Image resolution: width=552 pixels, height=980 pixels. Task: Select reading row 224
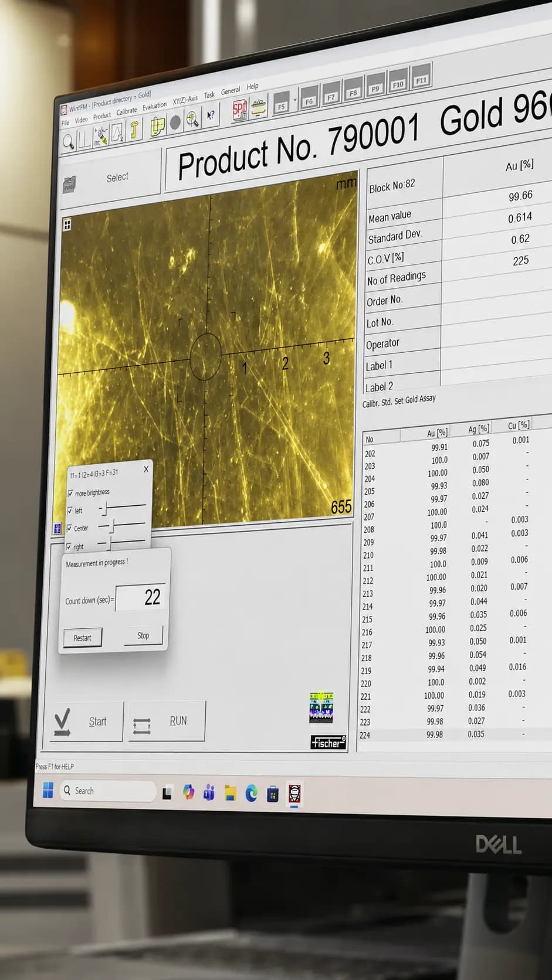point(455,734)
